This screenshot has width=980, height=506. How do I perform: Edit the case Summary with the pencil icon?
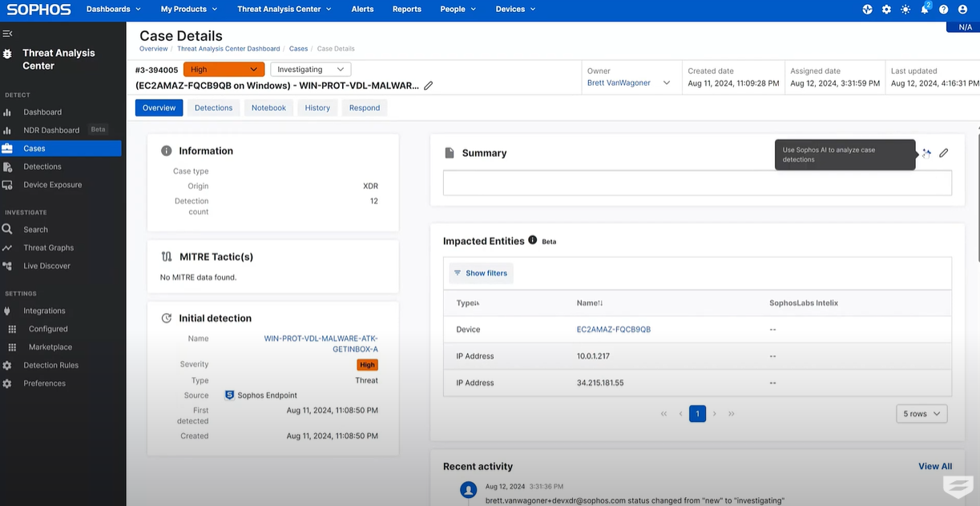944,152
